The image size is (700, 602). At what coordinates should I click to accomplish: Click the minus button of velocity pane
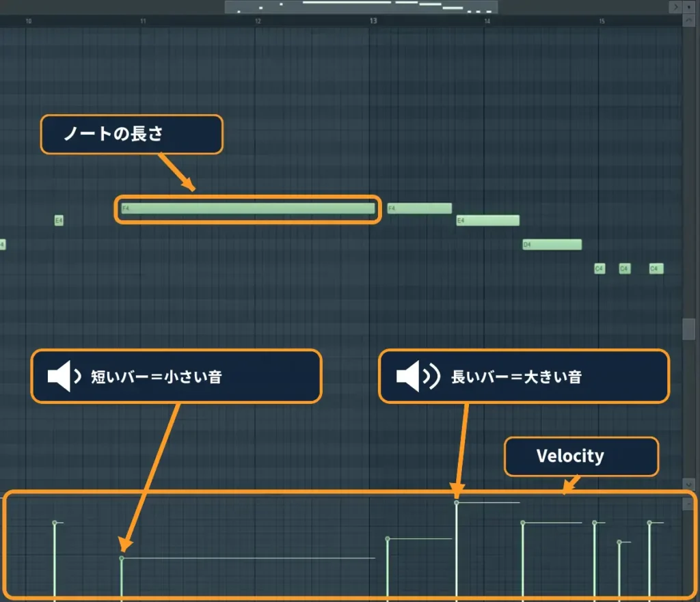pyautogui.click(x=688, y=504)
